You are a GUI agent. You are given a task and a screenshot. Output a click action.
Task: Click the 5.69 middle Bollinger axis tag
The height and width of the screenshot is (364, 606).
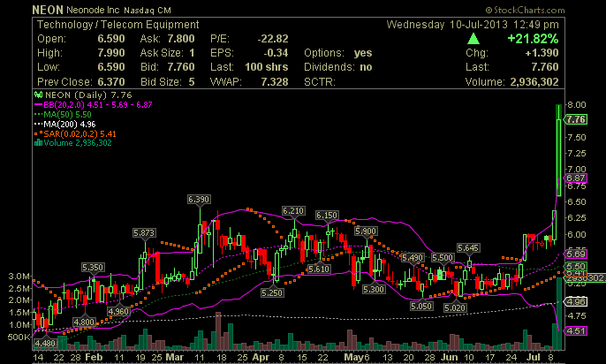(576, 254)
